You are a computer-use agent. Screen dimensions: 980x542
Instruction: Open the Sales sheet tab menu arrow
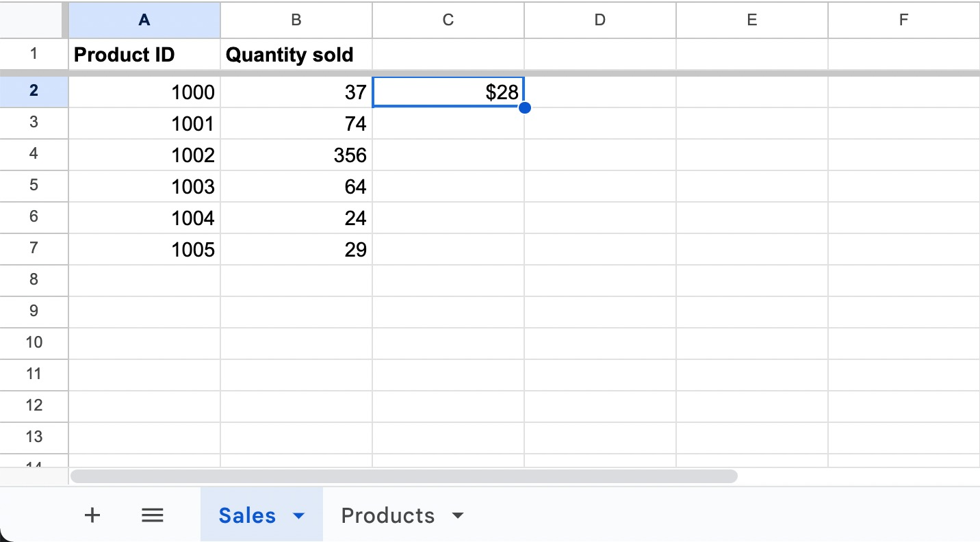298,515
